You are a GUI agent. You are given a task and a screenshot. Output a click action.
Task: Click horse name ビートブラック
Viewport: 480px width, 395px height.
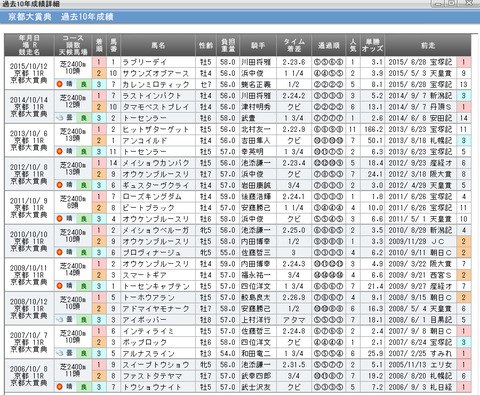pyautogui.click(x=148, y=208)
